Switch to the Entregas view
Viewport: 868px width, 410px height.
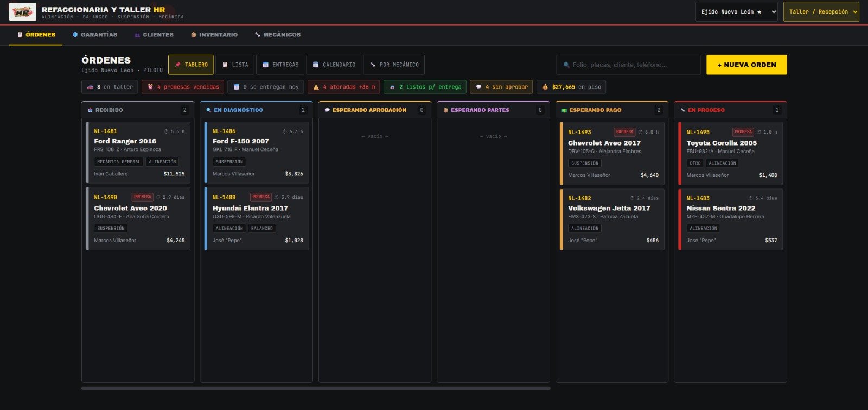(x=280, y=65)
